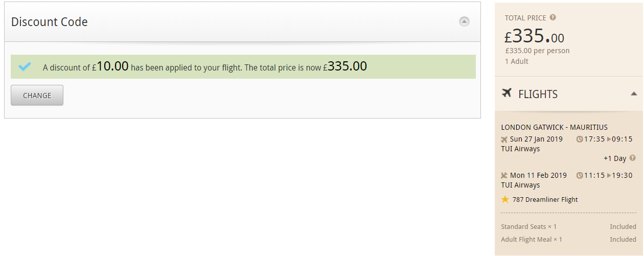This screenshot has width=644, height=256.
Task: Click the clock icon next to 11:15
Action: pos(580,175)
